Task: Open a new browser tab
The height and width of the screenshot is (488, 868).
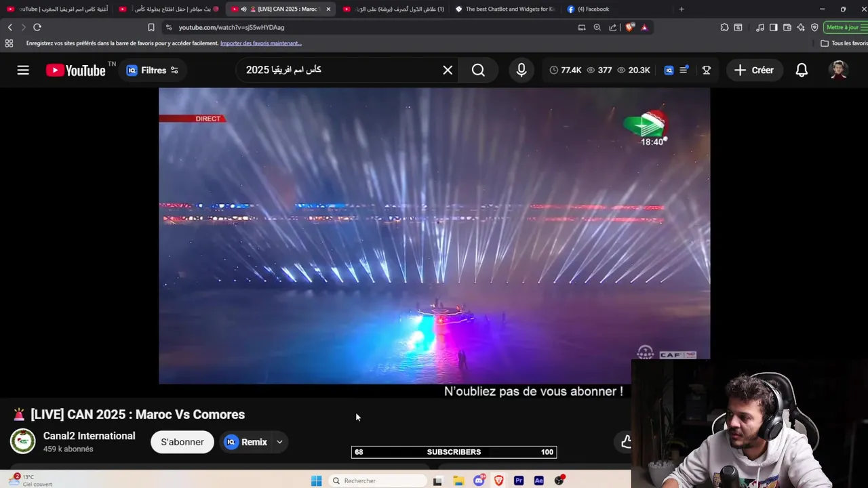Action: (682, 9)
